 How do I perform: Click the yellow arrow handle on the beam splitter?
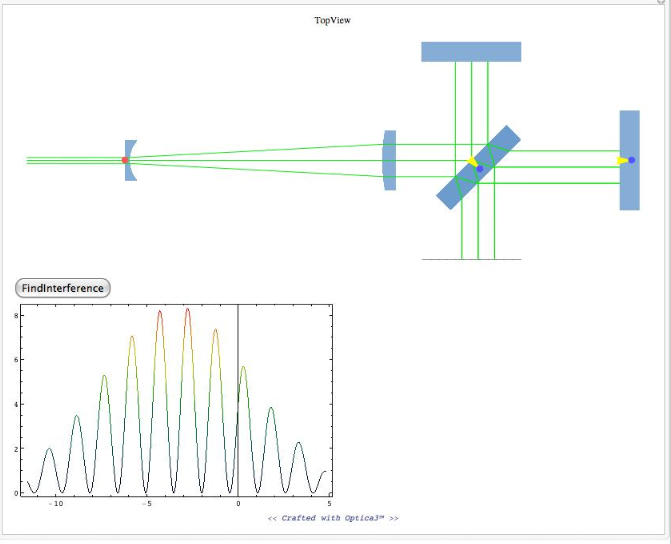pos(472,162)
